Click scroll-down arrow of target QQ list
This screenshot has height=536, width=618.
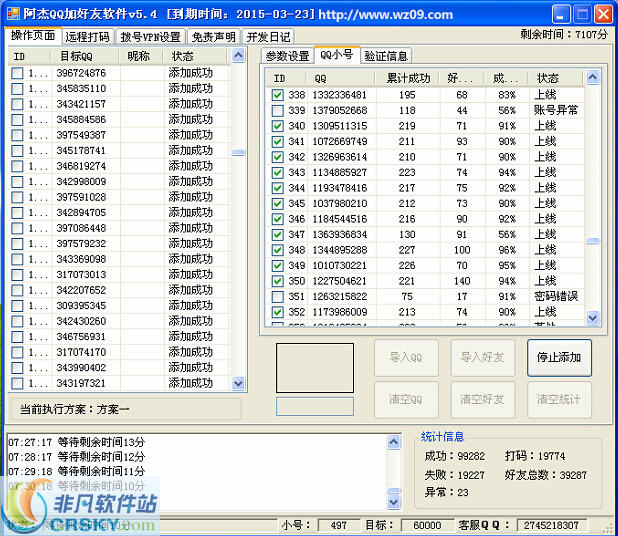coord(238,383)
